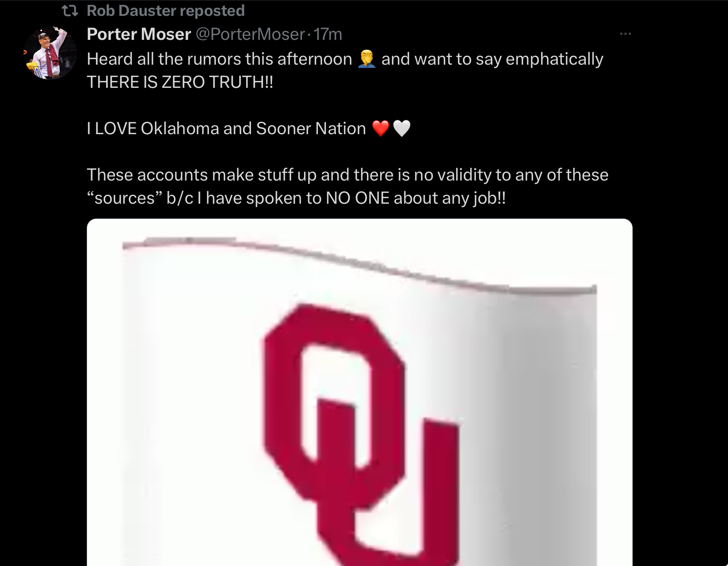Image resolution: width=728 pixels, height=566 pixels.
Task: Click the "Heard all the rumors this afternoon" text
Action: tap(219, 59)
